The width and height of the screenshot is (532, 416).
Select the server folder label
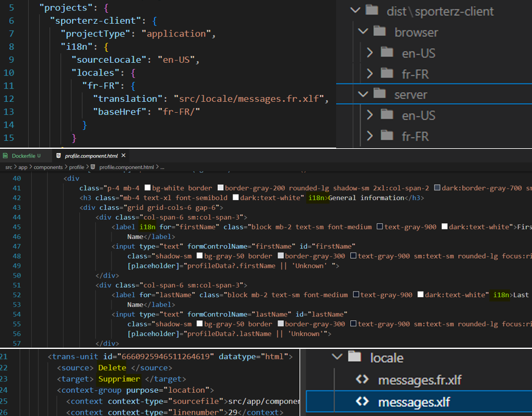[411, 95]
